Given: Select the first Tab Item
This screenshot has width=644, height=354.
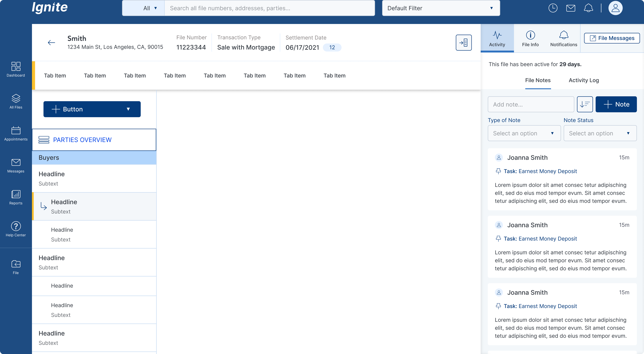Looking at the screenshot, I should point(55,75).
